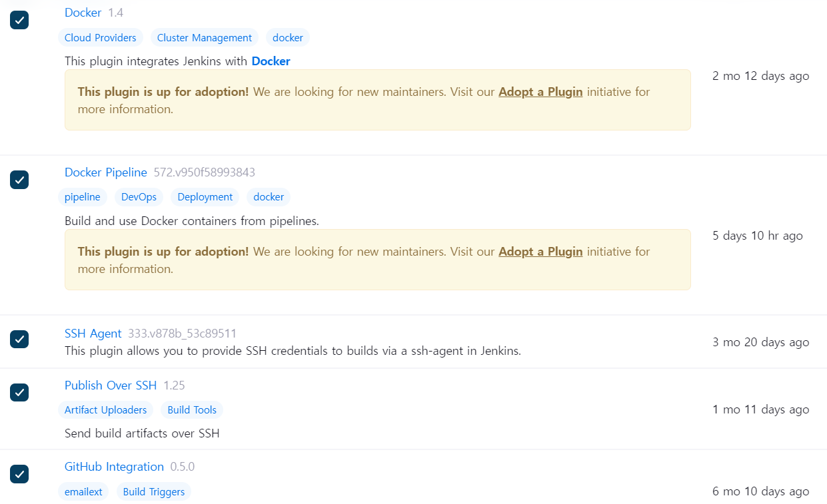Open the GitHub Integration plugin link

tap(114, 467)
